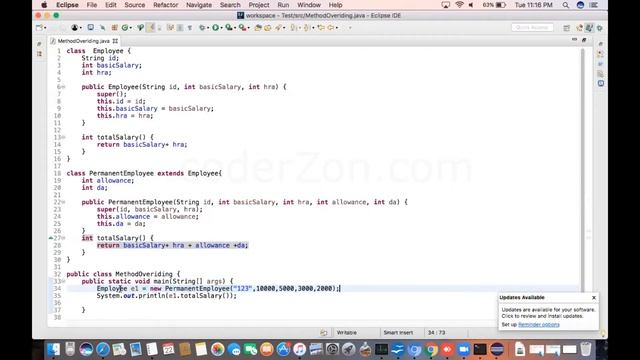
Task: Open the Eclipse icon in the Dock
Action: tap(497, 349)
